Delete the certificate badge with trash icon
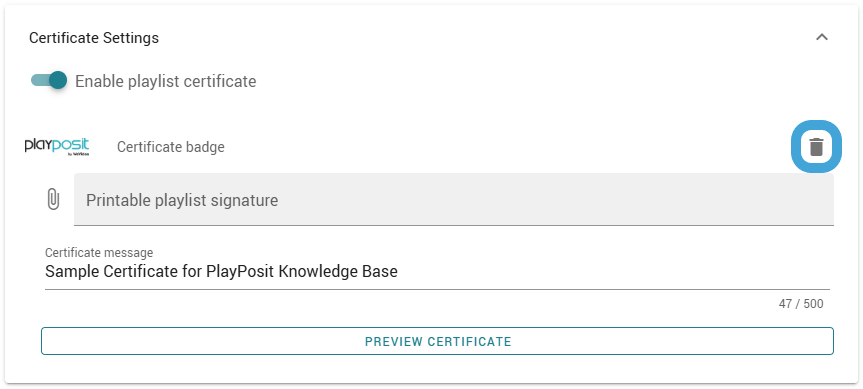 [816, 147]
